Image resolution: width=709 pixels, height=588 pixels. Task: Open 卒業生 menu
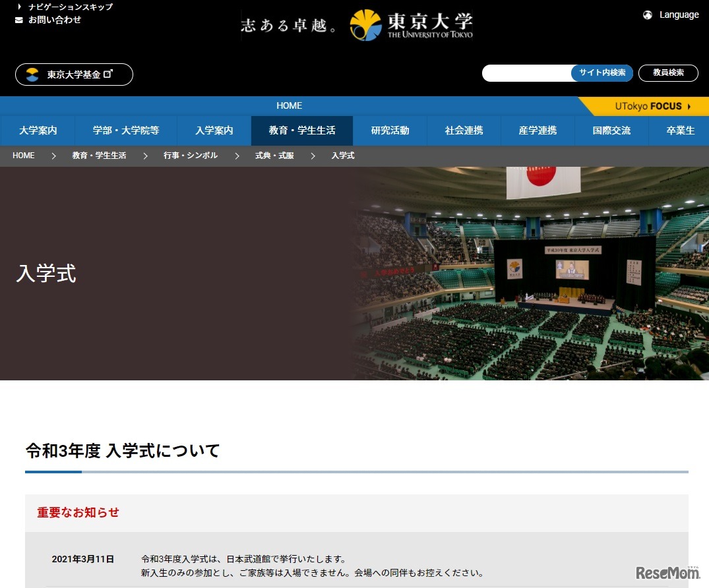(679, 131)
